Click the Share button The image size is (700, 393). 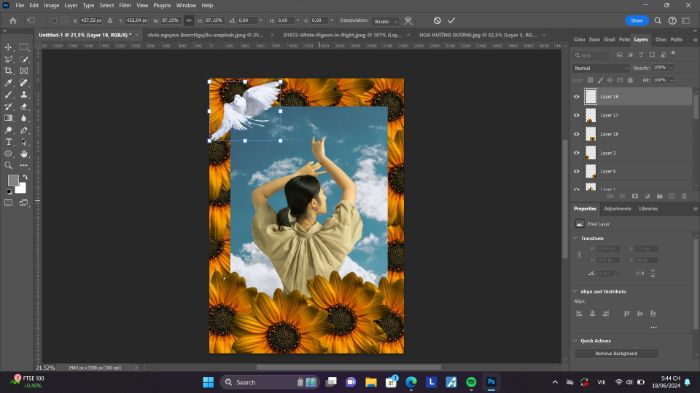coord(637,21)
